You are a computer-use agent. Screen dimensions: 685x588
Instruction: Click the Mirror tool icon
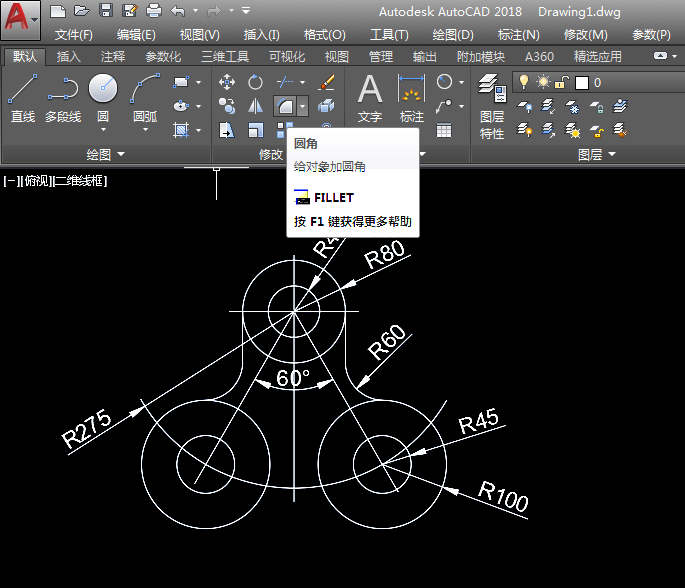[x=256, y=106]
